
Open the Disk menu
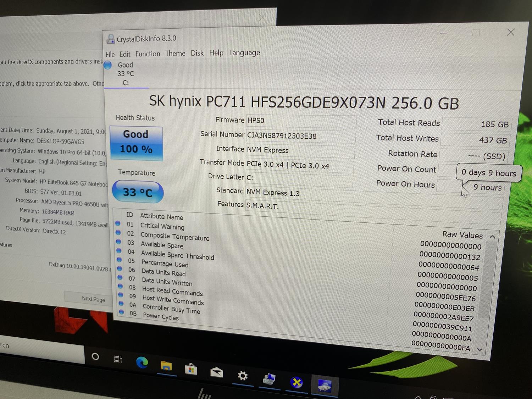[197, 53]
